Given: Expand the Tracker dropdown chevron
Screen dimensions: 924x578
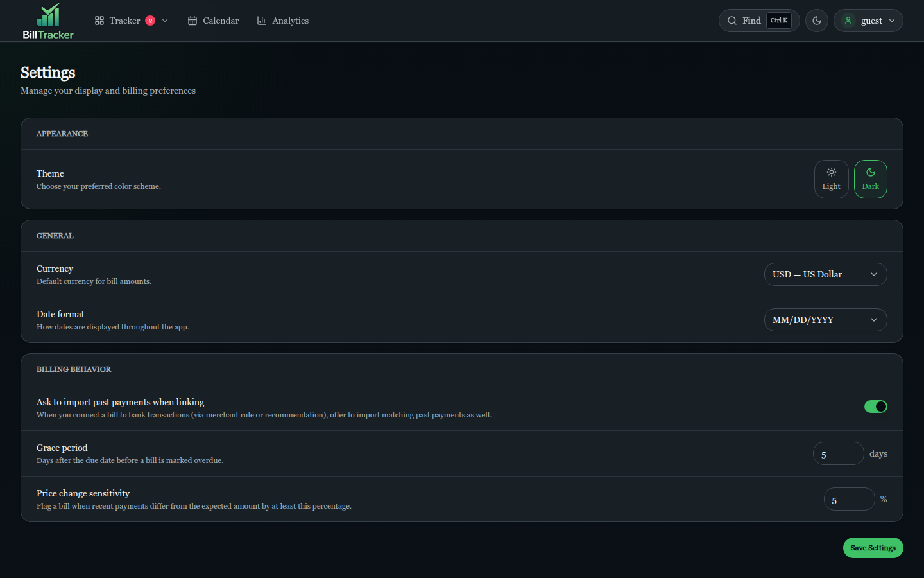Looking at the screenshot, I should tap(165, 21).
